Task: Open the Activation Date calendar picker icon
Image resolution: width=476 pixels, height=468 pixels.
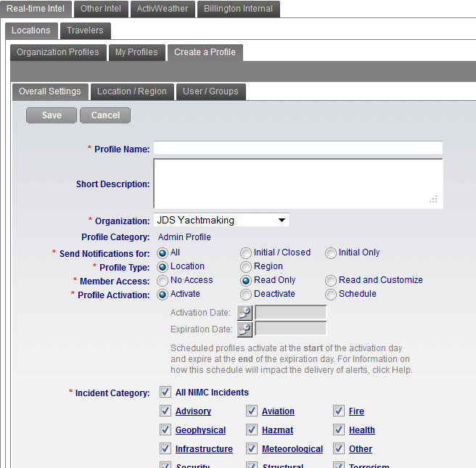Action: coord(245,313)
